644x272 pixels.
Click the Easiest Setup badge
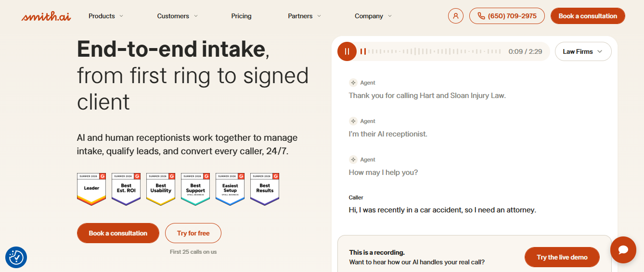230,189
